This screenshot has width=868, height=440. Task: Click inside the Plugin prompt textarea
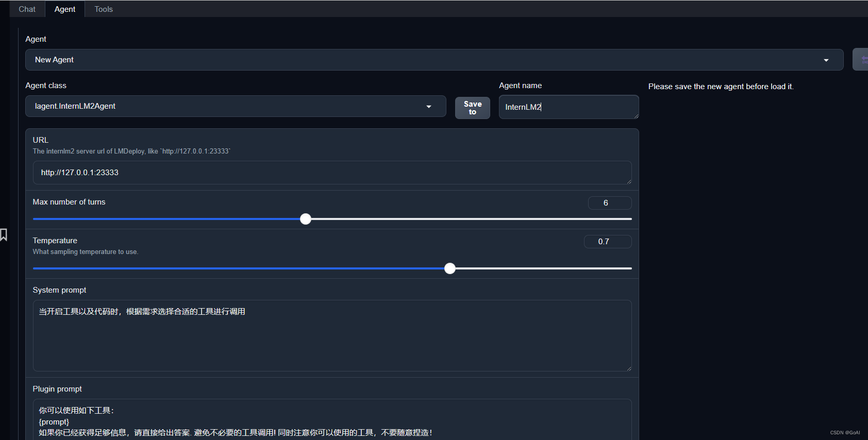pyautogui.click(x=332, y=419)
